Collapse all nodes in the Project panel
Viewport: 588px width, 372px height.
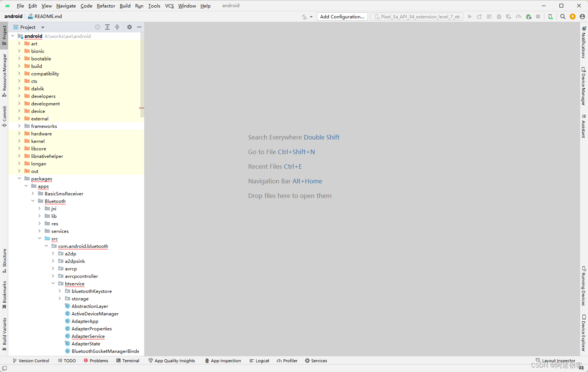(x=117, y=27)
